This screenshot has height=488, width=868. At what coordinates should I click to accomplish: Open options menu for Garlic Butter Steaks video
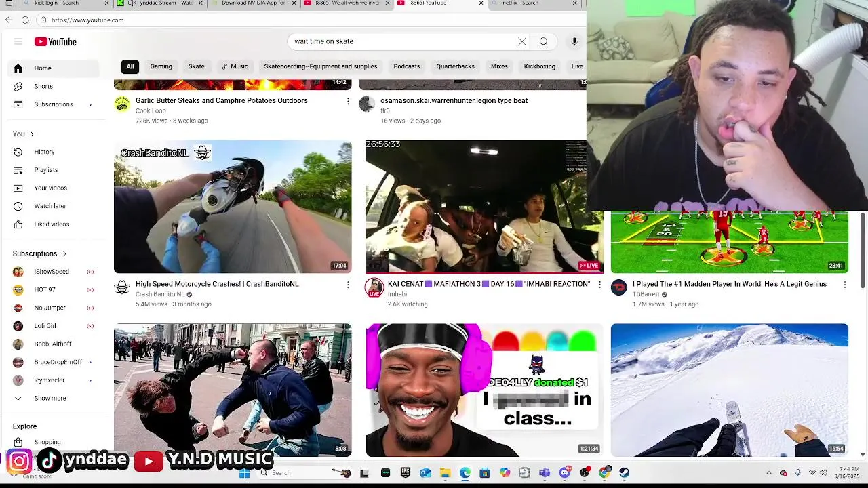tap(348, 101)
